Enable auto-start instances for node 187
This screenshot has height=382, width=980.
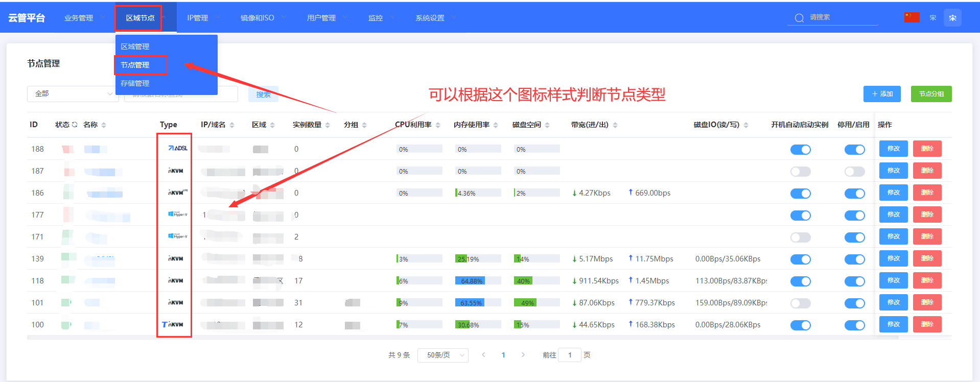801,172
